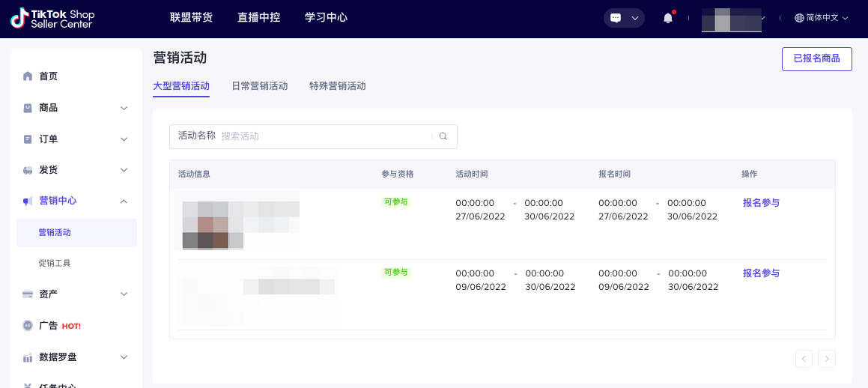Click the 首页 home icon in sidebar
Screen dimensions: 868x388
[28, 76]
